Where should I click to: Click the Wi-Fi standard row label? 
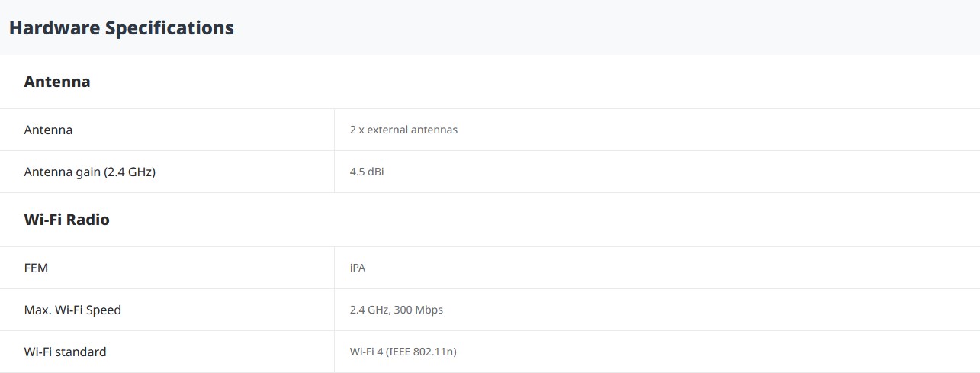(66, 352)
